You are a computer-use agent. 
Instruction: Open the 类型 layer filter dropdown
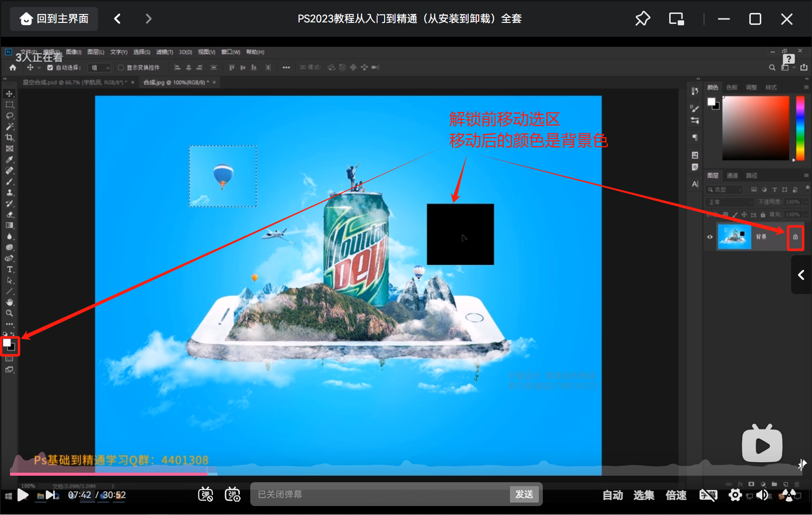tap(724, 190)
